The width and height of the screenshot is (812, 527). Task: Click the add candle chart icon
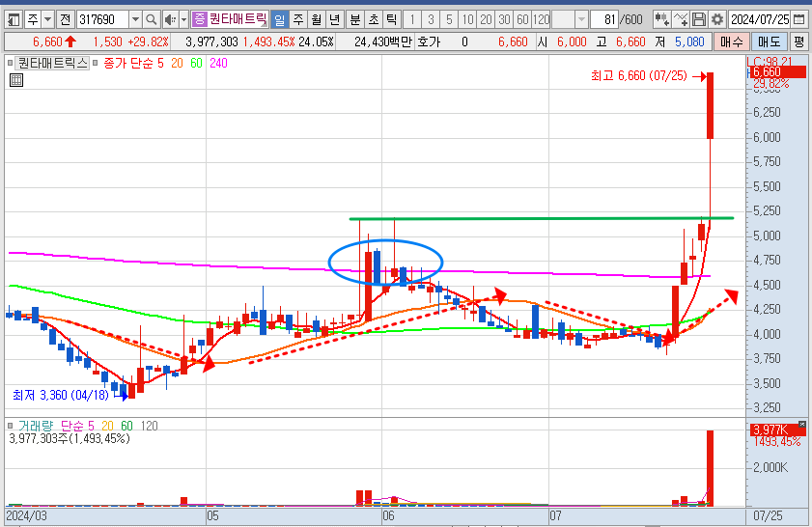tap(661, 19)
